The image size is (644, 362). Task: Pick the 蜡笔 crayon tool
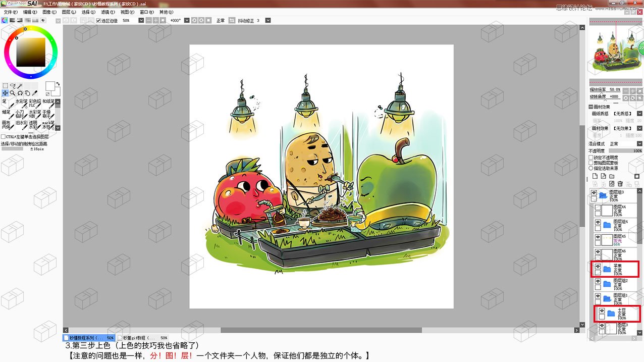(8, 115)
